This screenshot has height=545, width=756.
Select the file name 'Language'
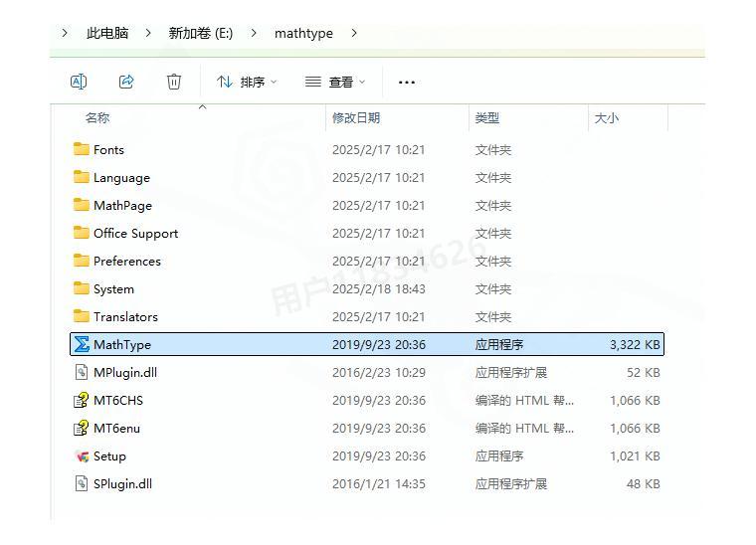[121, 178]
